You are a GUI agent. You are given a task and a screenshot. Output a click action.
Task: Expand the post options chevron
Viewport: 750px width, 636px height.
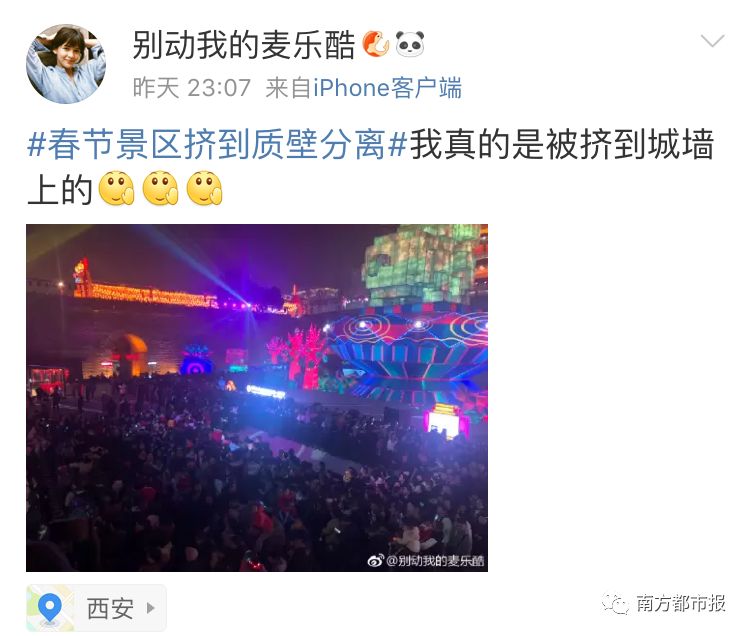[713, 41]
